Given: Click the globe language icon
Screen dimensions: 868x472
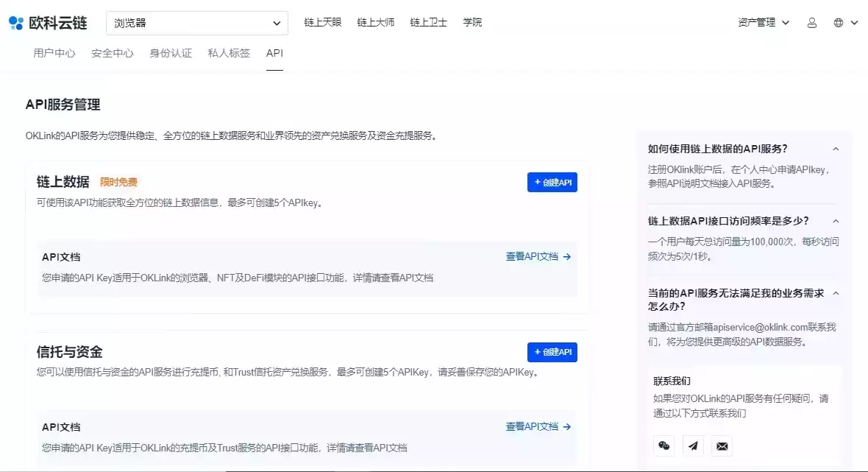Looking at the screenshot, I should point(839,23).
